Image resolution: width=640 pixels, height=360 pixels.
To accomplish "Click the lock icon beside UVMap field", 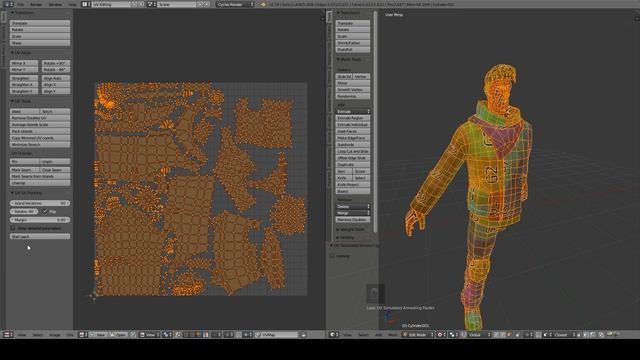I will coord(303,335).
